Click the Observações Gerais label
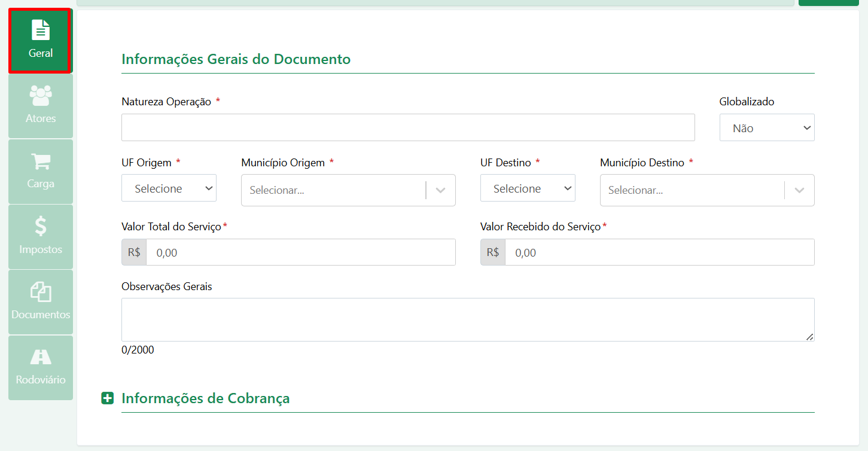The image size is (868, 451). click(x=167, y=287)
